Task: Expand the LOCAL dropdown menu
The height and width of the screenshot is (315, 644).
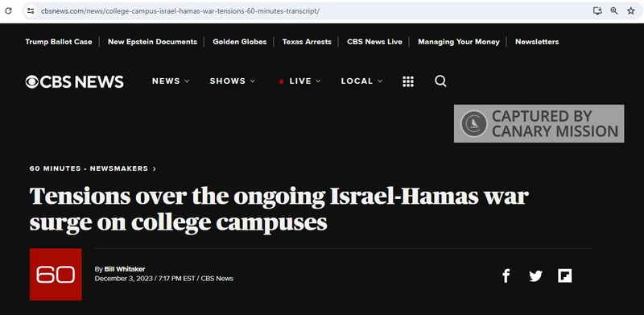Action: coord(361,81)
